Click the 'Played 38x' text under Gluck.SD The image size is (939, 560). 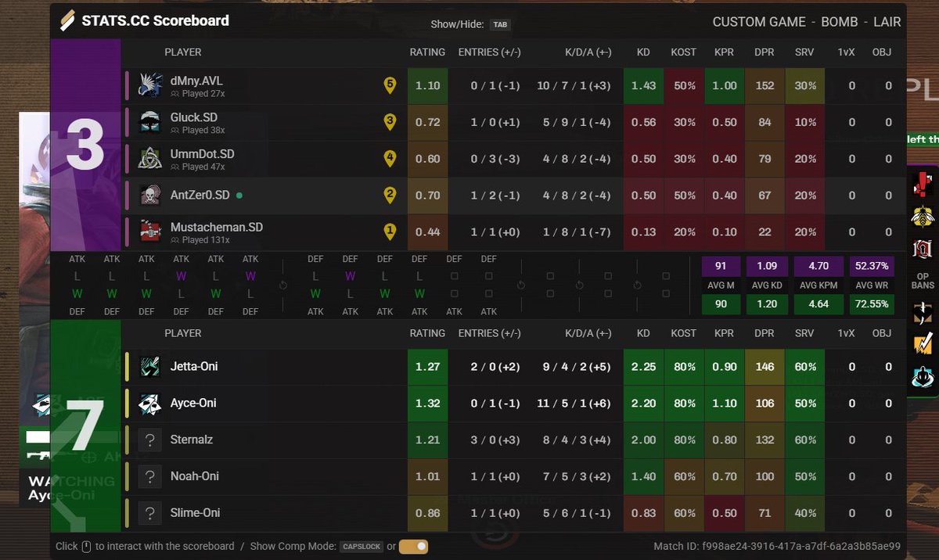[203, 131]
